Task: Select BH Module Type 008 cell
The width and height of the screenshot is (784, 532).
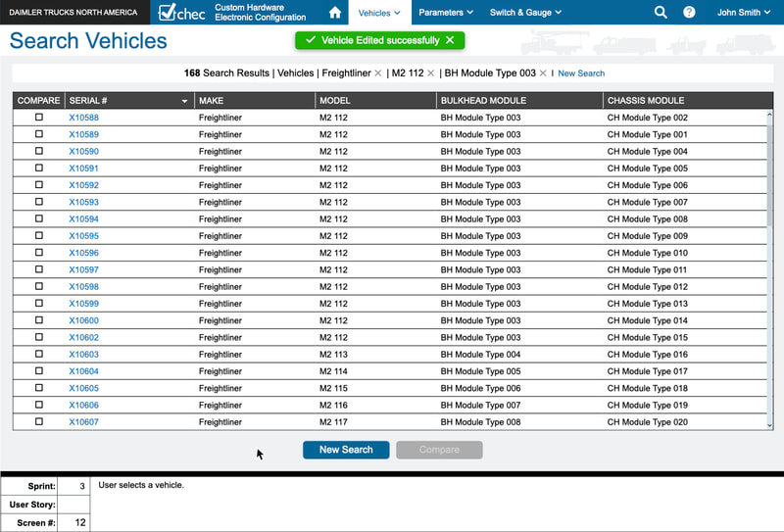Action: click(x=480, y=422)
